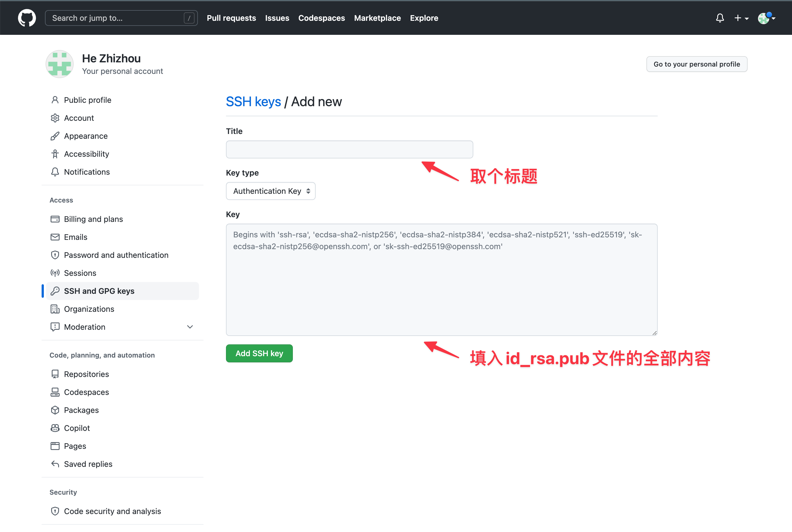Viewport: 792px width, 532px height.
Task: Click the Codespaces sidebar icon
Action: pyautogui.click(x=55, y=392)
